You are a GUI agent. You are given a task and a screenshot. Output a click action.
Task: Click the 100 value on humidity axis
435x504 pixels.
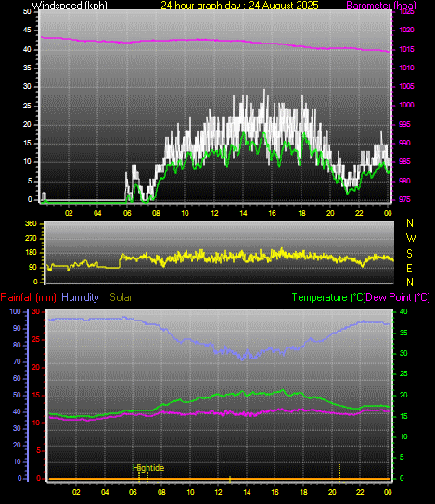[x=15, y=312]
